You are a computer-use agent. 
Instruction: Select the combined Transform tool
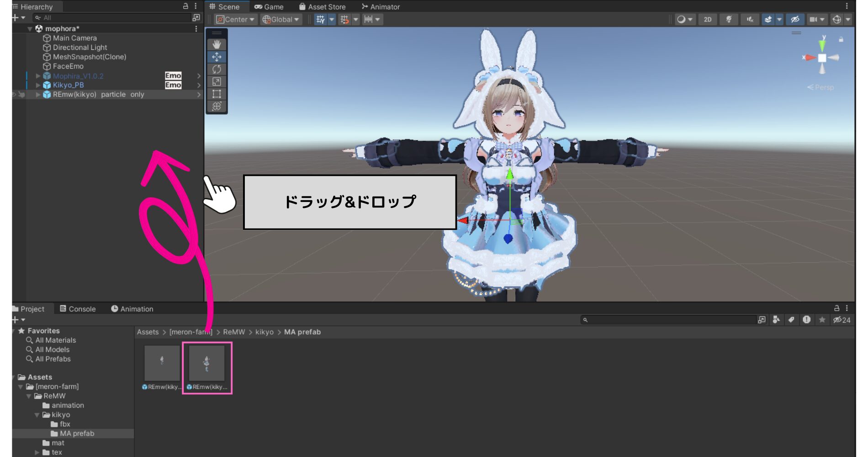[217, 106]
